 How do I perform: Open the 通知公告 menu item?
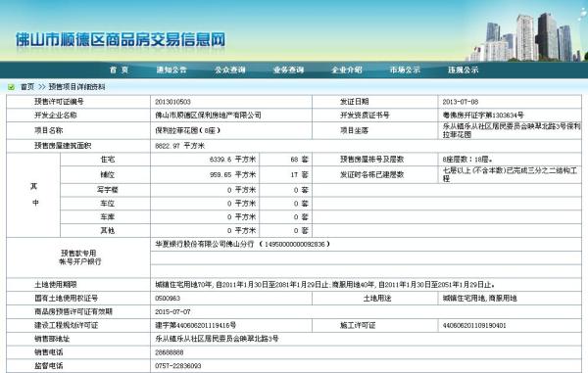[x=171, y=70]
